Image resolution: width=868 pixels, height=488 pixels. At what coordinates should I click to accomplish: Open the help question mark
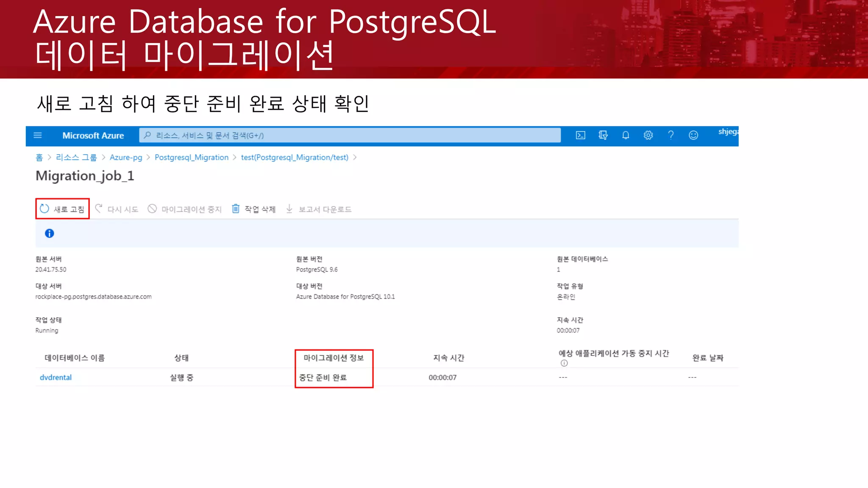(x=671, y=136)
